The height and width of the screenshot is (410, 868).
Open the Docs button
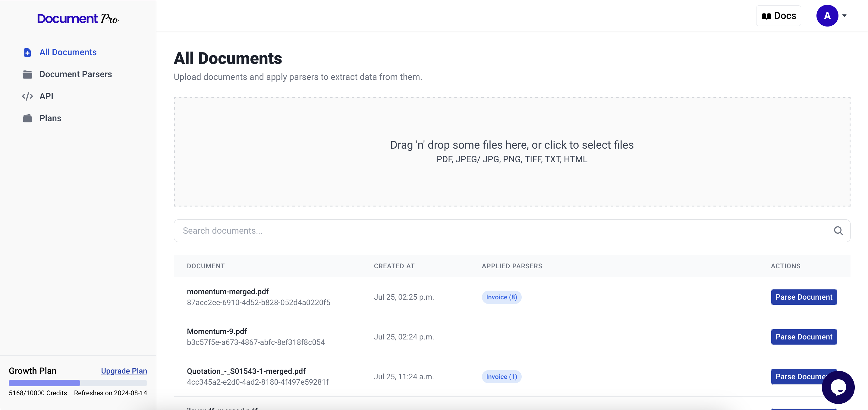point(778,16)
